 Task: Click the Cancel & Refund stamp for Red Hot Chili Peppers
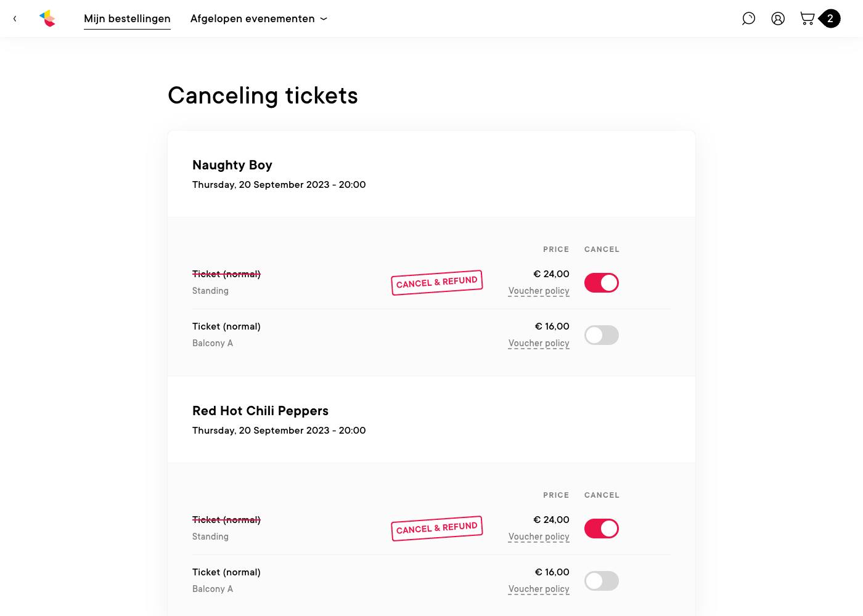(x=436, y=529)
